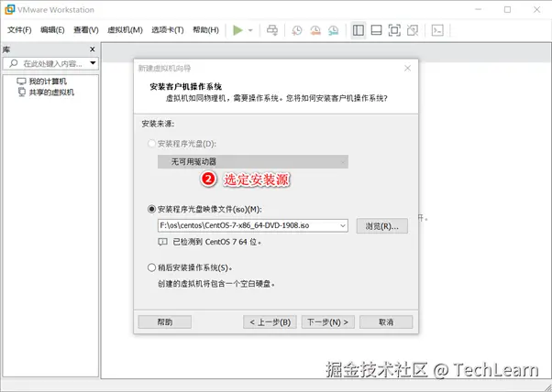Toggle the thumbnail bar view icon
The width and height of the screenshot is (552, 392).
(376, 30)
